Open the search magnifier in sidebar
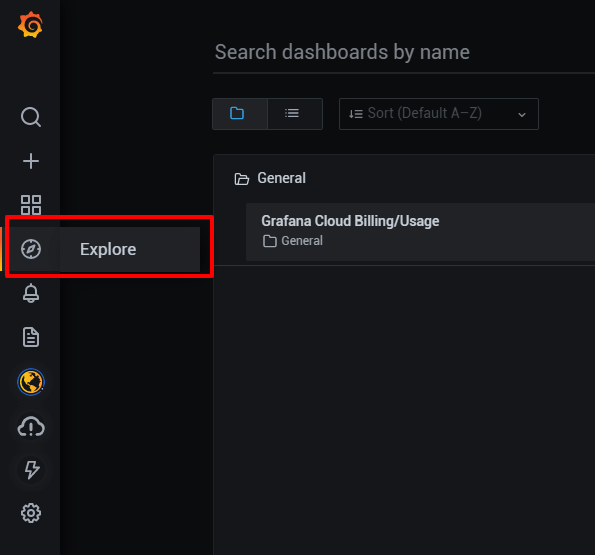 [31, 117]
